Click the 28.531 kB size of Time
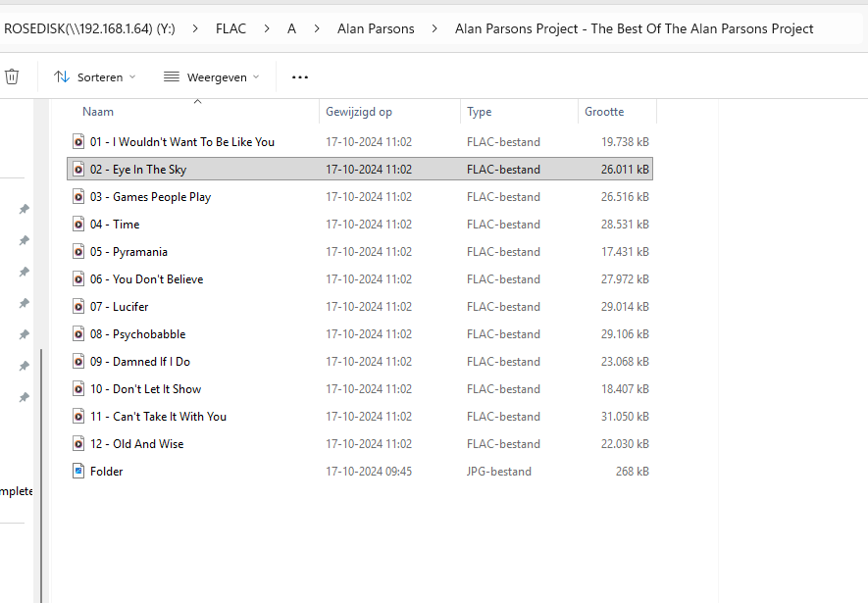Viewport: 868px width, 603px height. (625, 225)
